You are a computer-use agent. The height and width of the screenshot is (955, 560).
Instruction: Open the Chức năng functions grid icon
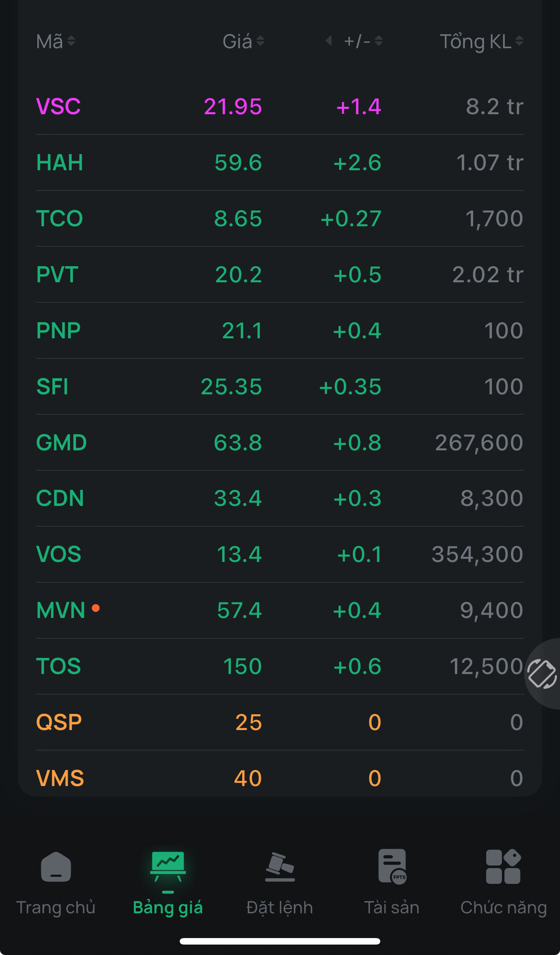pyautogui.click(x=503, y=867)
